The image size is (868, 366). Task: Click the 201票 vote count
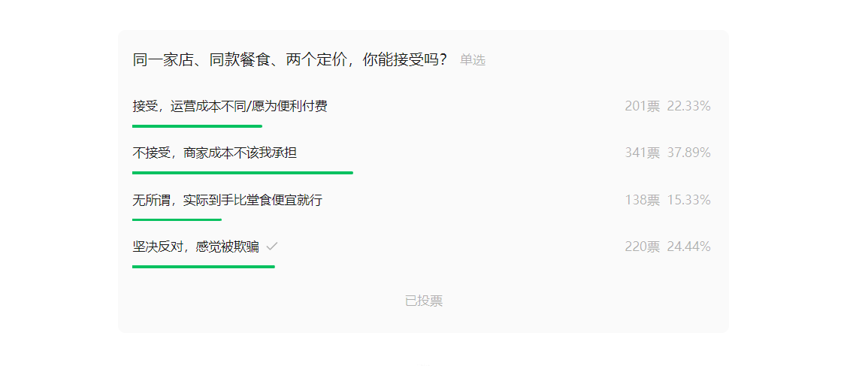click(642, 107)
